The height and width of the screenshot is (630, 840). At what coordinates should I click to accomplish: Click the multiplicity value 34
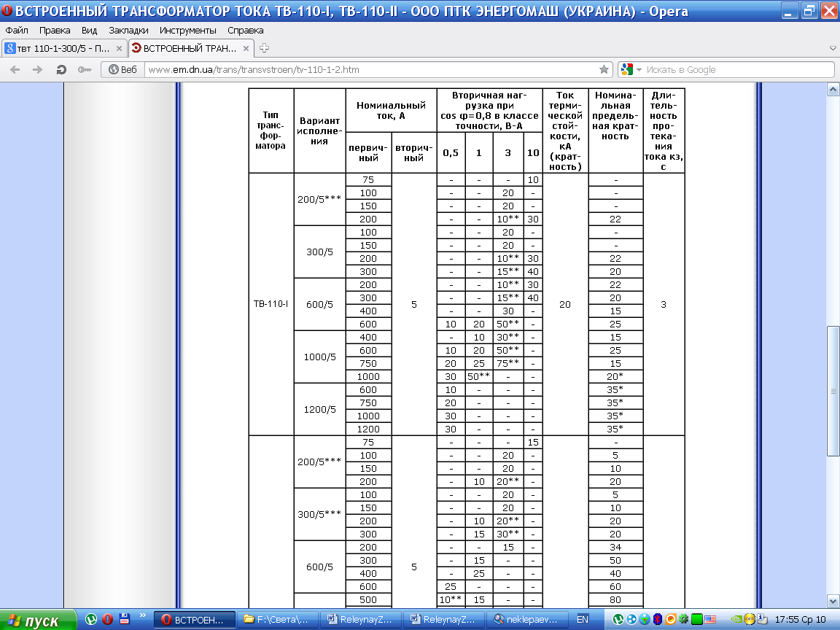615,548
